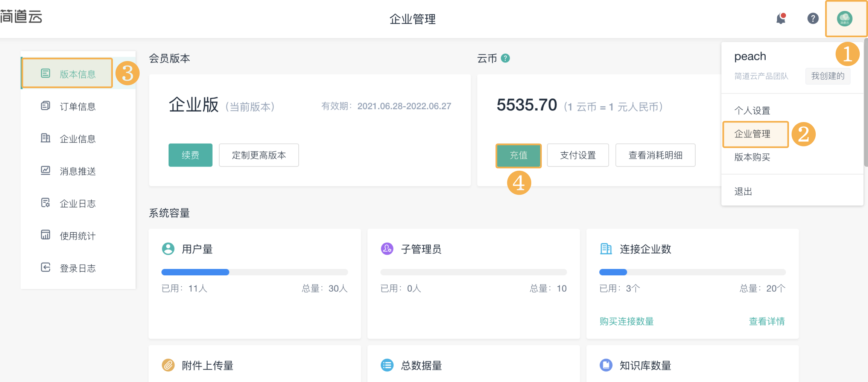Click the 续费 renew button
Viewport: 868px width, 382px height.
coord(190,155)
